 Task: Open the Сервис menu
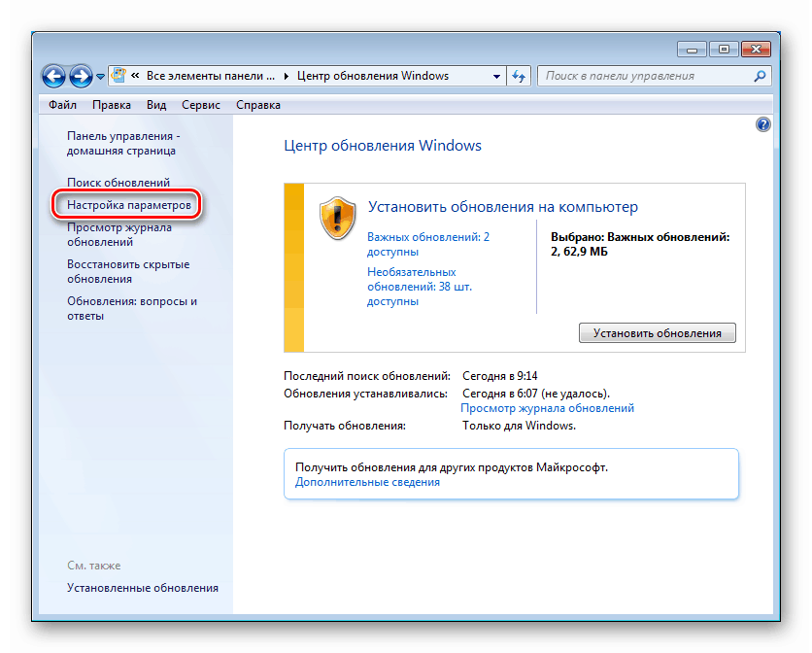[x=200, y=104]
